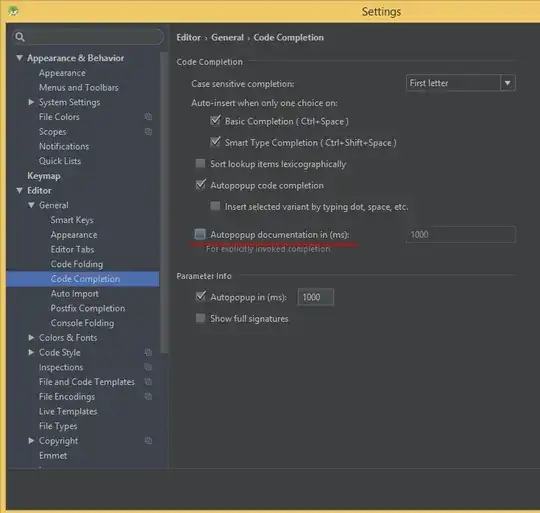Check Insert selected variant by typing dot
This screenshot has width=540, height=513.
[215, 206]
